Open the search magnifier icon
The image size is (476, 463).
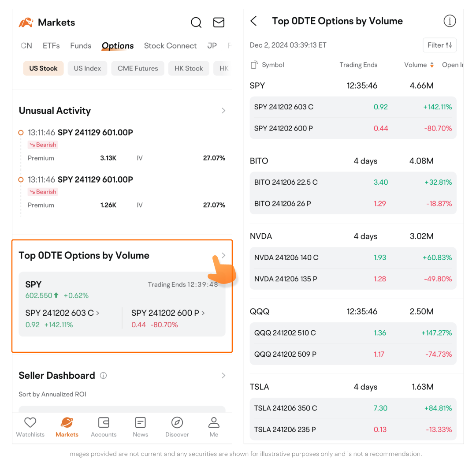[196, 22]
